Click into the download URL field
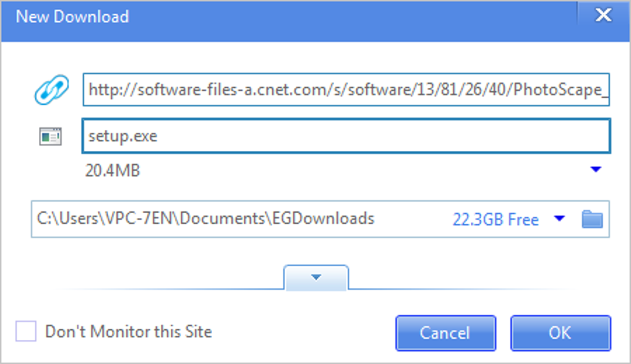631x364 pixels. (x=345, y=90)
